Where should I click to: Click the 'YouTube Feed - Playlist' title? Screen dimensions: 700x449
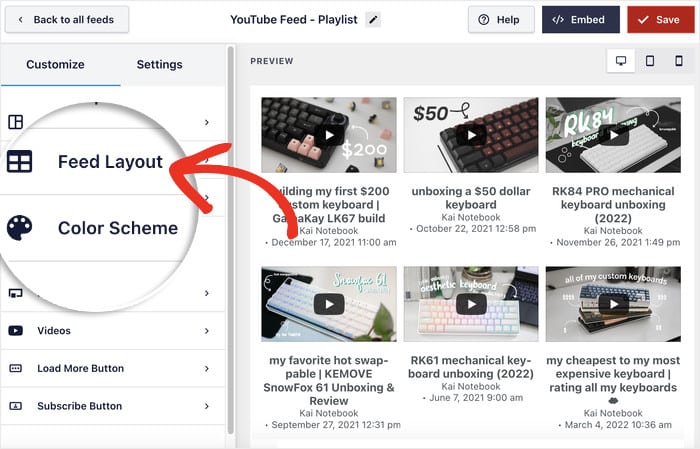(294, 20)
